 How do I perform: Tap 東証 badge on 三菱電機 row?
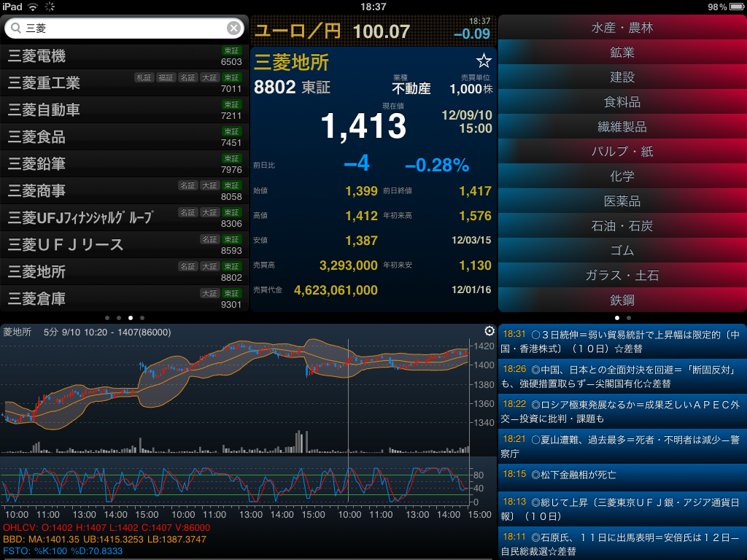coord(231,50)
